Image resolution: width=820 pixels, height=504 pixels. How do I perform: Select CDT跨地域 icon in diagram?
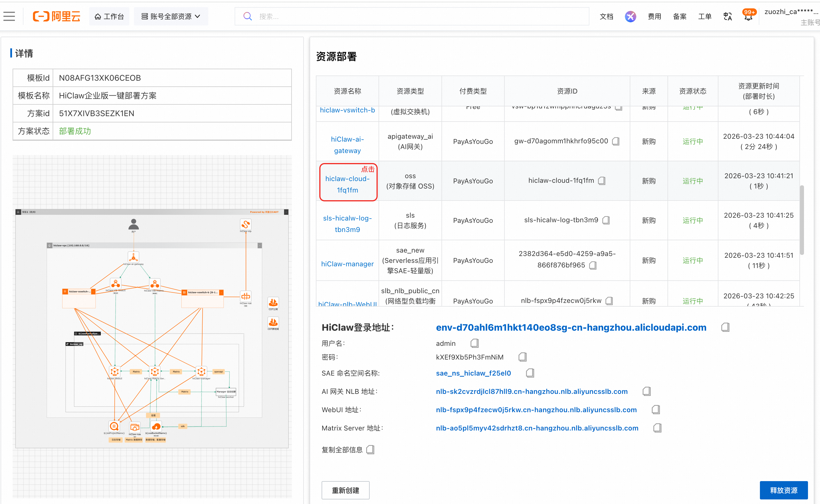click(x=273, y=322)
